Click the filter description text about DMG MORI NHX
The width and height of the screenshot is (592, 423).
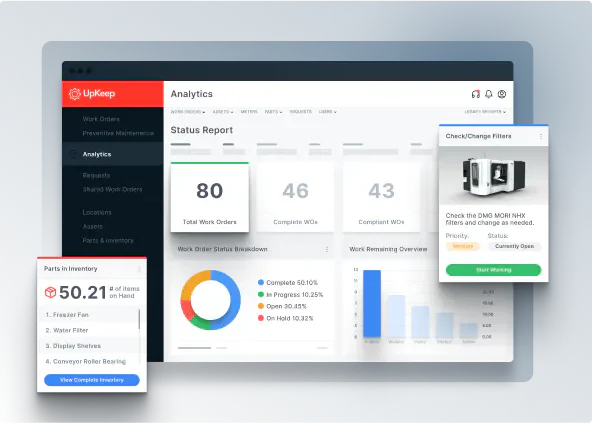coord(490,219)
